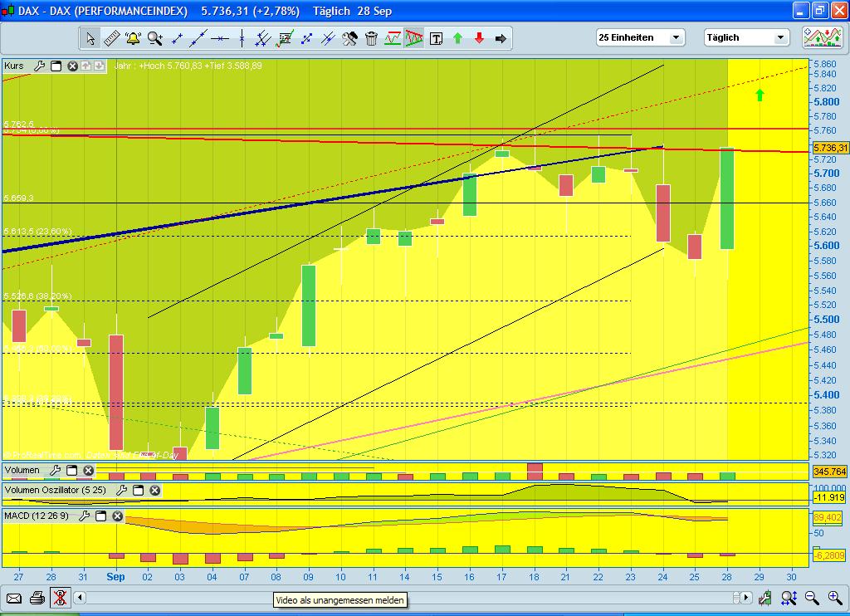This screenshot has width=850, height=616.
Task: Open the Täglich timeframe dropdown
Action: click(x=746, y=37)
